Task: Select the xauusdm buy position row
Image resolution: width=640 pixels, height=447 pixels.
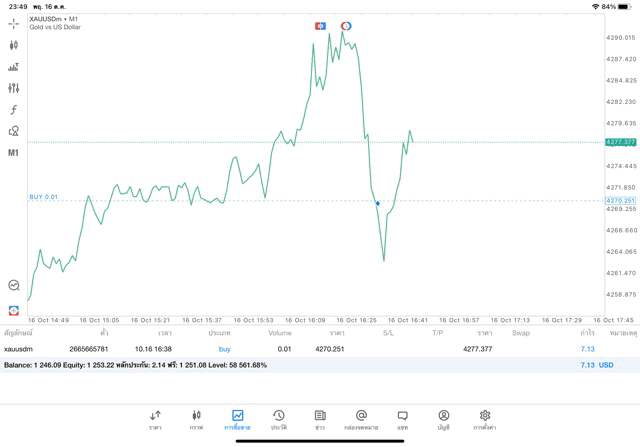Action: [300, 349]
